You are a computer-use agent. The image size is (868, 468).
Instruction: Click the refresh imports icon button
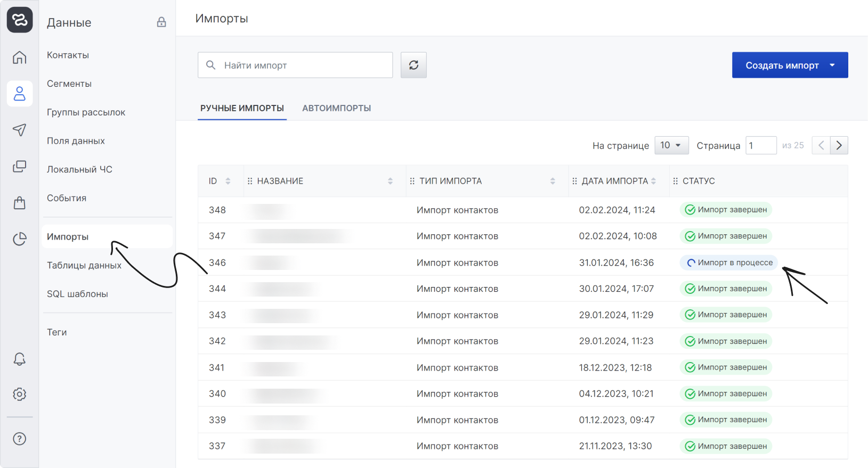(413, 65)
